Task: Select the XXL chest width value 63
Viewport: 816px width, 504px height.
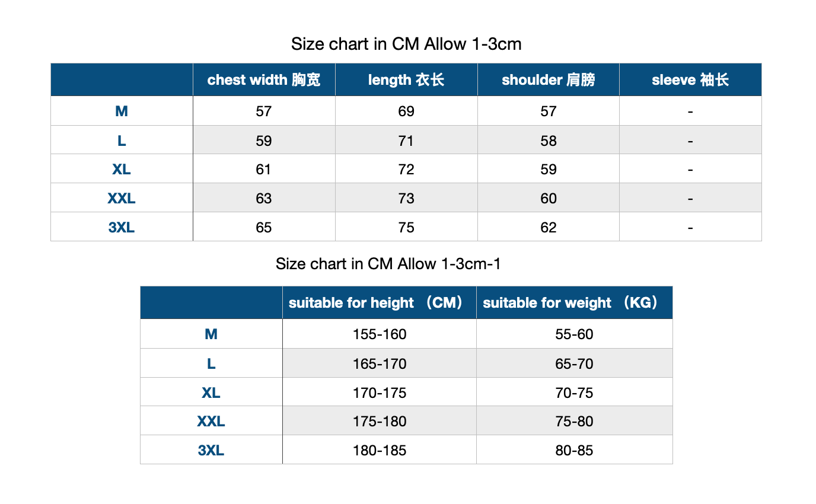Action: pyautogui.click(x=264, y=198)
